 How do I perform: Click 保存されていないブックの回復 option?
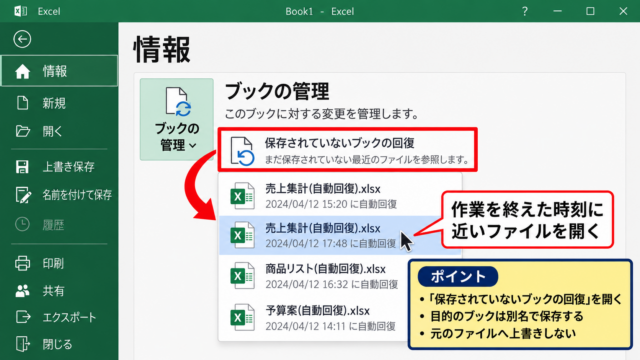pos(347,149)
